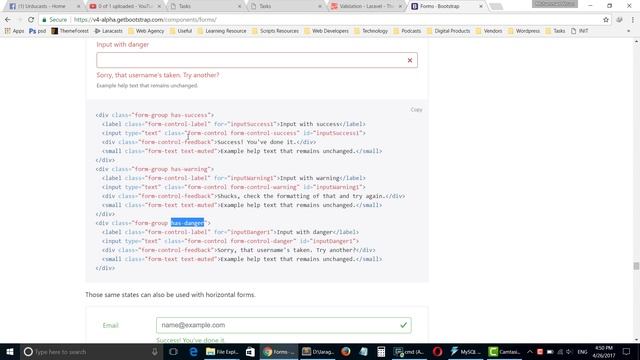Viewport: 640px width, 360px height.
Task: Open the Vendors bookmarks folder
Action: point(489,31)
